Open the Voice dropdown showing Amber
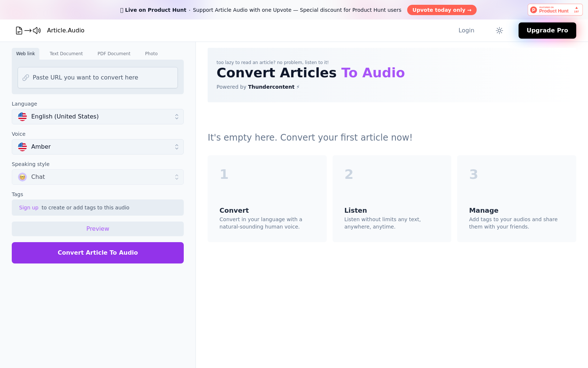 98,147
